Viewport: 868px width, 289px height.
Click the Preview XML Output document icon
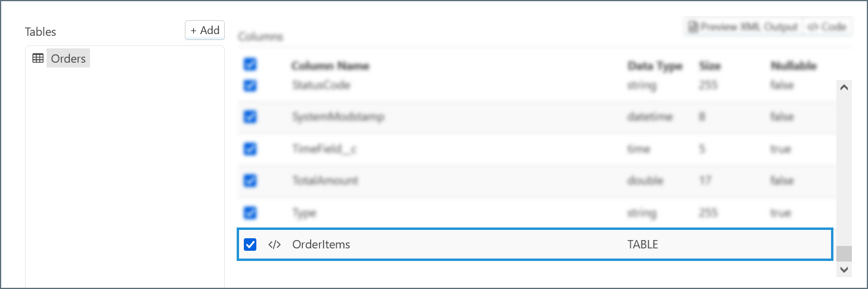point(693,27)
